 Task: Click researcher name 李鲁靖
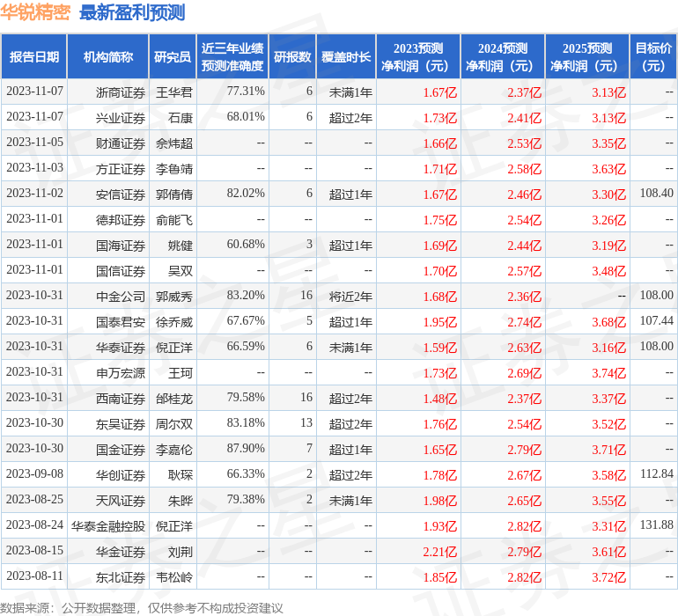point(174,169)
